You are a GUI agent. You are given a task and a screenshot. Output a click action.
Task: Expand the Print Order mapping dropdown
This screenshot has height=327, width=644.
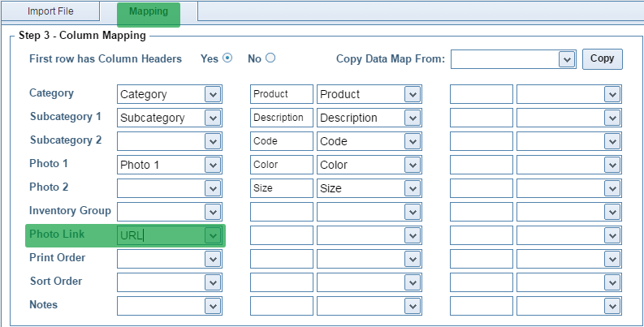(213, 259)
